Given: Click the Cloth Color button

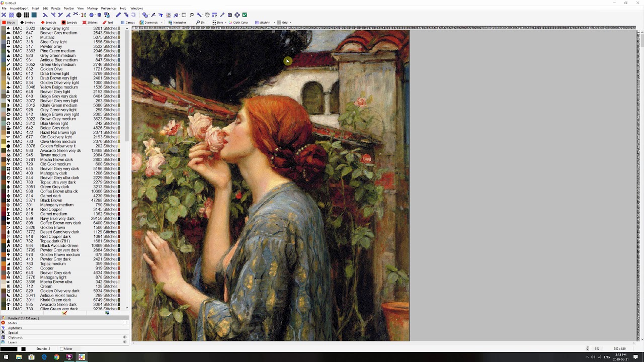Looking at the screenshot, I should point(238,23).
